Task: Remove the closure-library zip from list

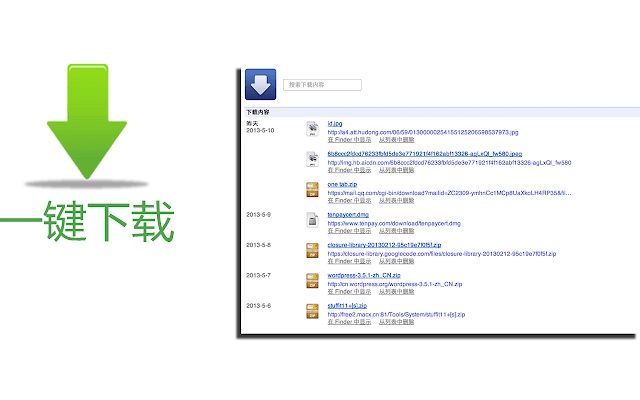Action: click(396, 261)
